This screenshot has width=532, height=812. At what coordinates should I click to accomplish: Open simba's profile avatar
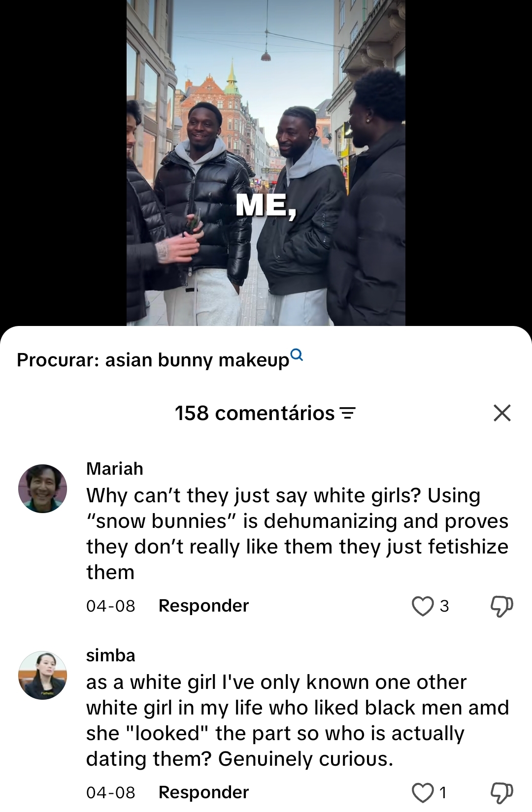(x=42, y=675)
